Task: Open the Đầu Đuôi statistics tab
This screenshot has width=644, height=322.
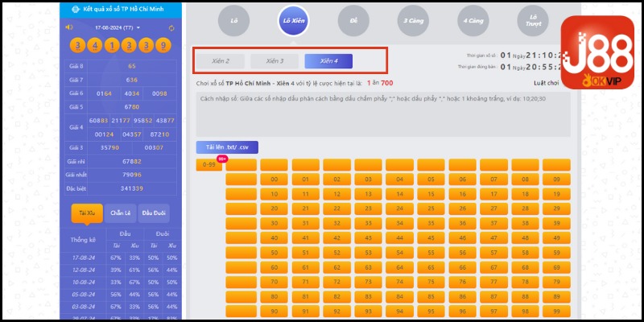Action: tap(155, 213)
